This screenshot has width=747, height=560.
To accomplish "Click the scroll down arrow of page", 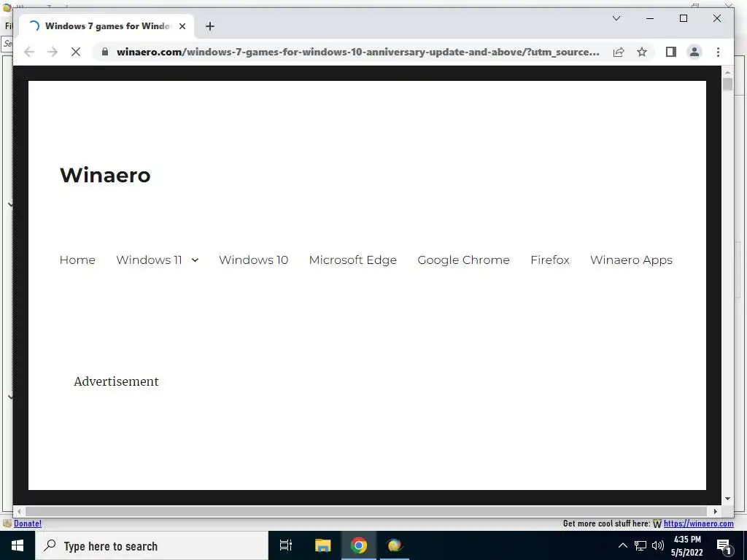I will coord(727,499).
